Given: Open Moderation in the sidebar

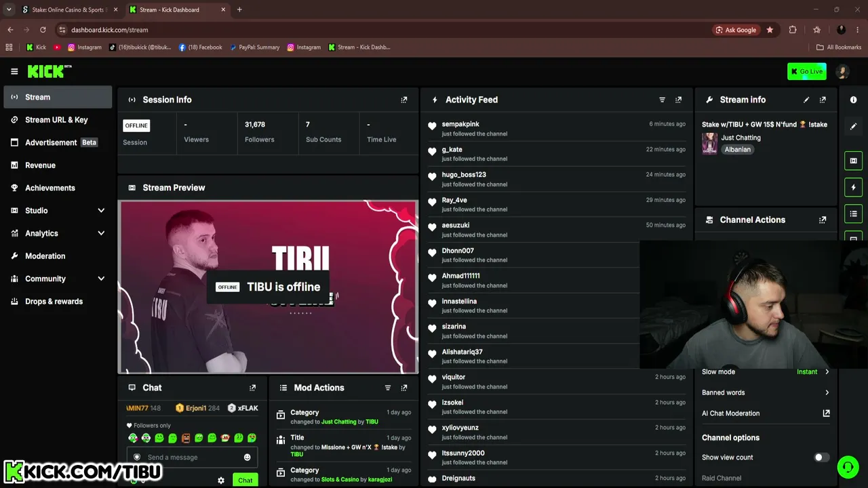Looking at the screenshot, I should [58, 256].
